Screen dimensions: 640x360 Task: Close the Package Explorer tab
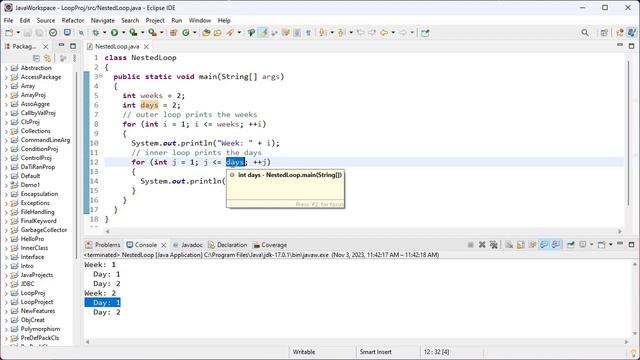46,47
